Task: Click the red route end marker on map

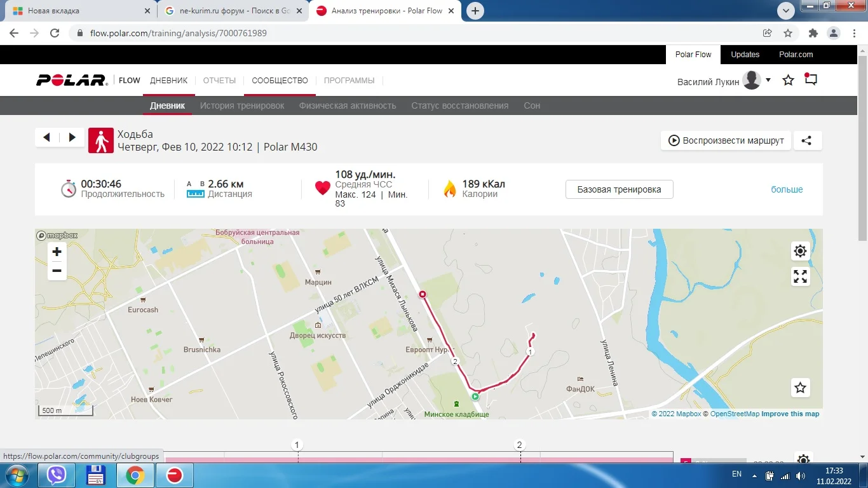Action: click(x=422, y=294)
